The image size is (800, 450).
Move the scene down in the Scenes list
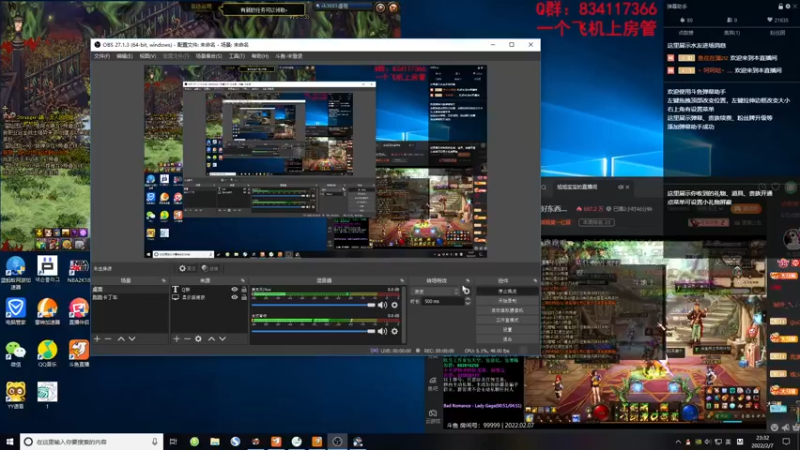click(x=132, y=339)
